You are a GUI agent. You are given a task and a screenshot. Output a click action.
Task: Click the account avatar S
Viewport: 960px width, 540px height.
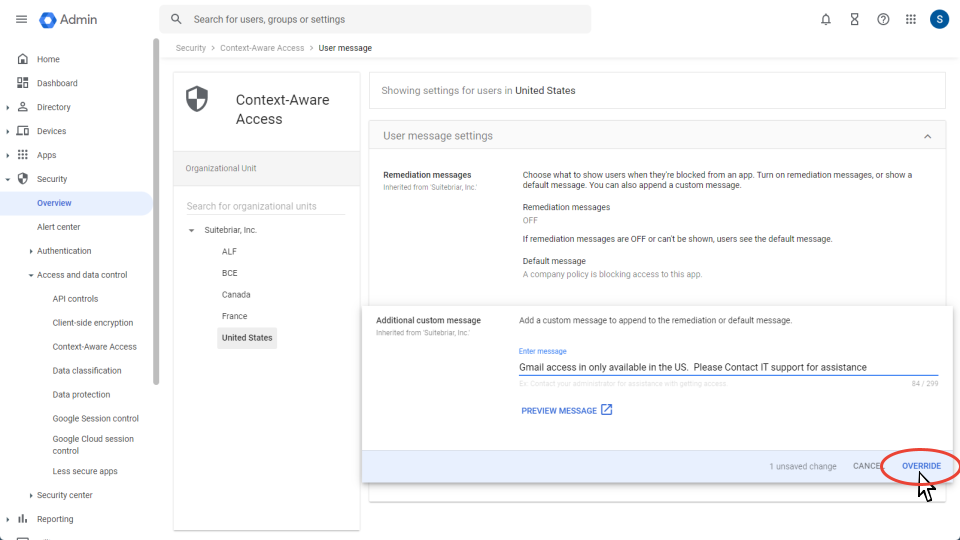[x=939, y=19]
